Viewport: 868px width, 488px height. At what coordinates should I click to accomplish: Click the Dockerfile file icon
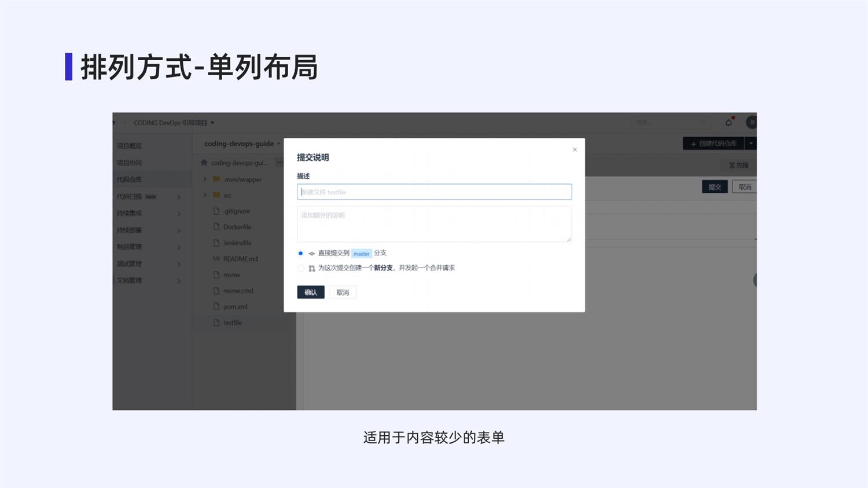(216, 227)
